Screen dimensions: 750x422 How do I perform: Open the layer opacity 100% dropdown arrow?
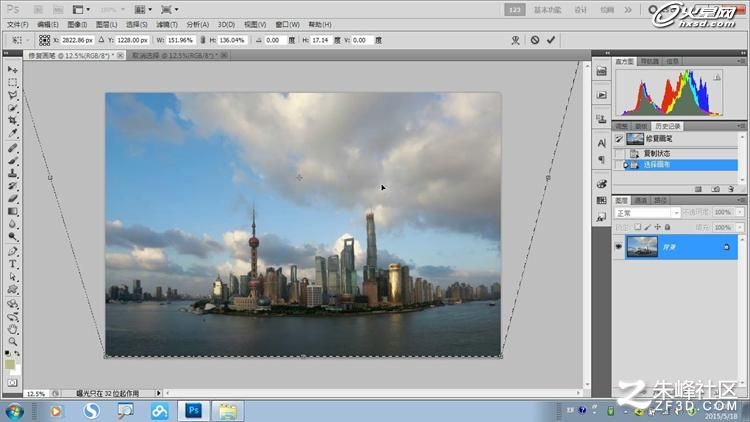coord(740,212)
